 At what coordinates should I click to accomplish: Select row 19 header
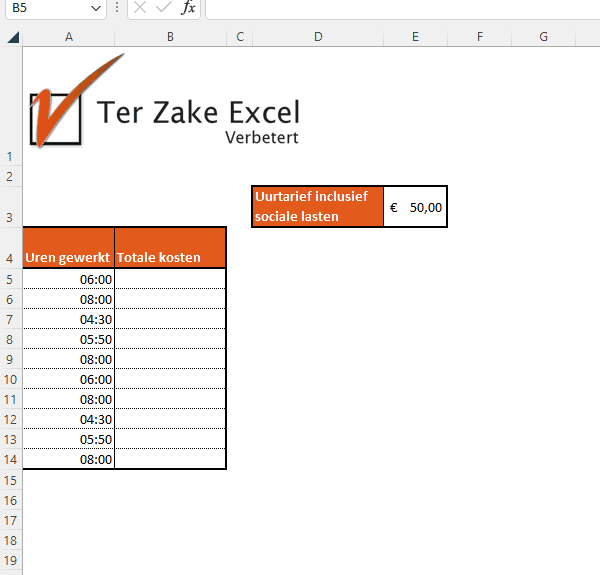11,560
